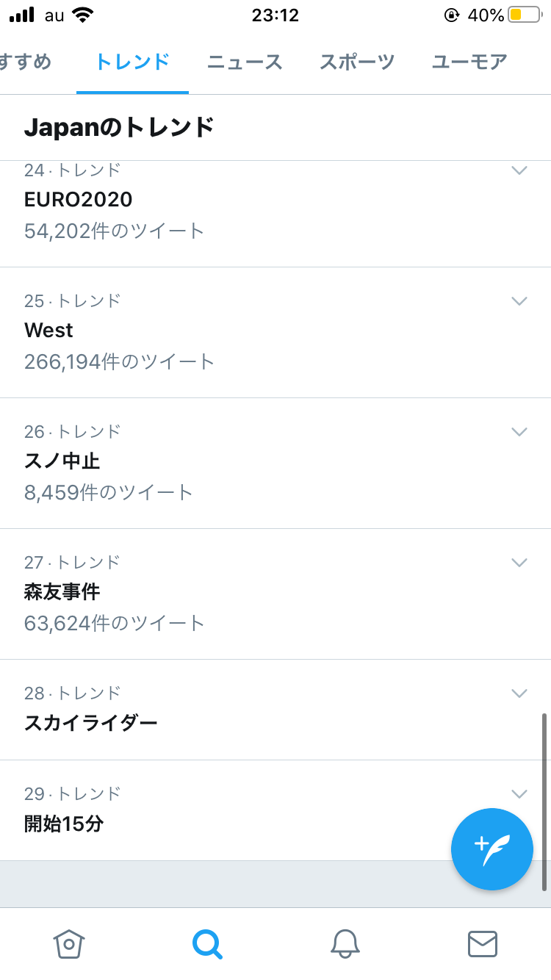
Task: Select the トレンド tab
Action: (x=133, y=62)
